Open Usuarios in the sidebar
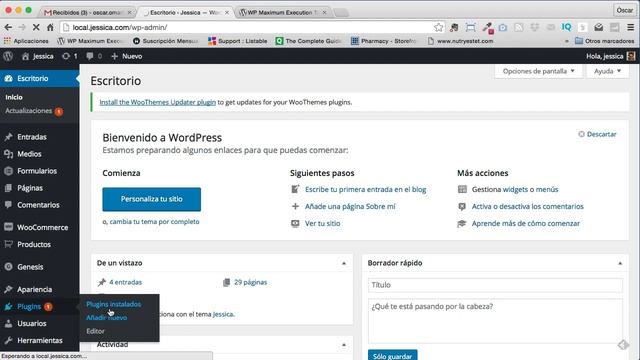 tap(40, 323)
